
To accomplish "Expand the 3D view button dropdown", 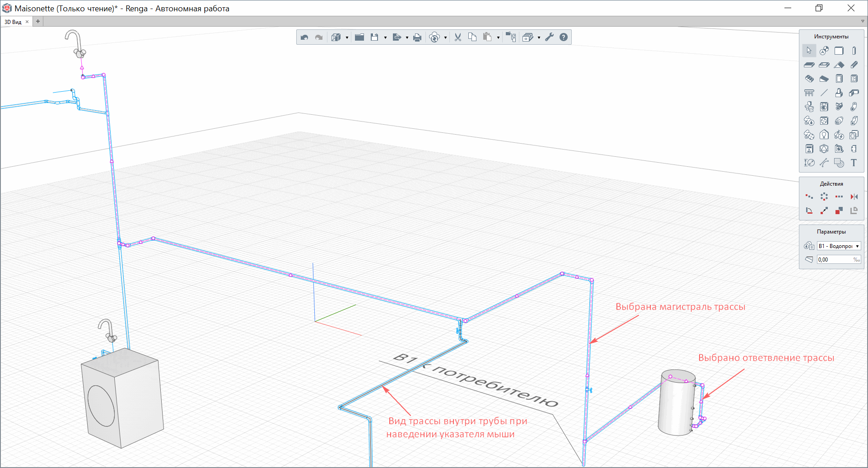I will (347, 37).
